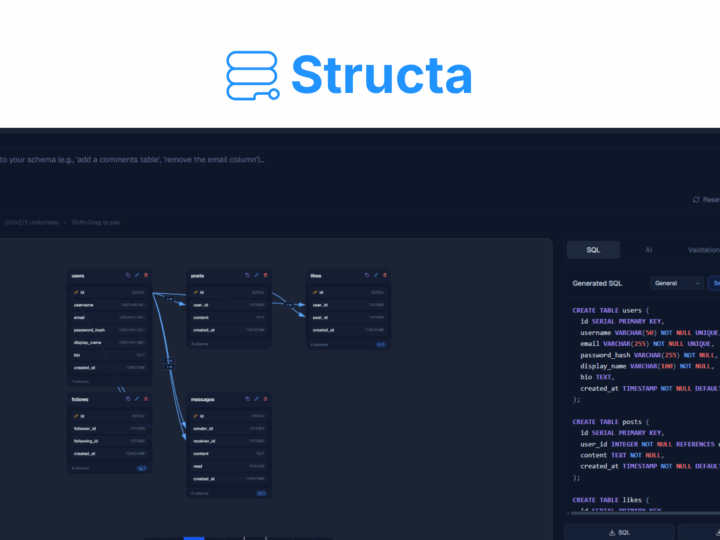The image size is (720, 540).
Task: Click the edit pencil on users table
Action: [x=137, y=276]
